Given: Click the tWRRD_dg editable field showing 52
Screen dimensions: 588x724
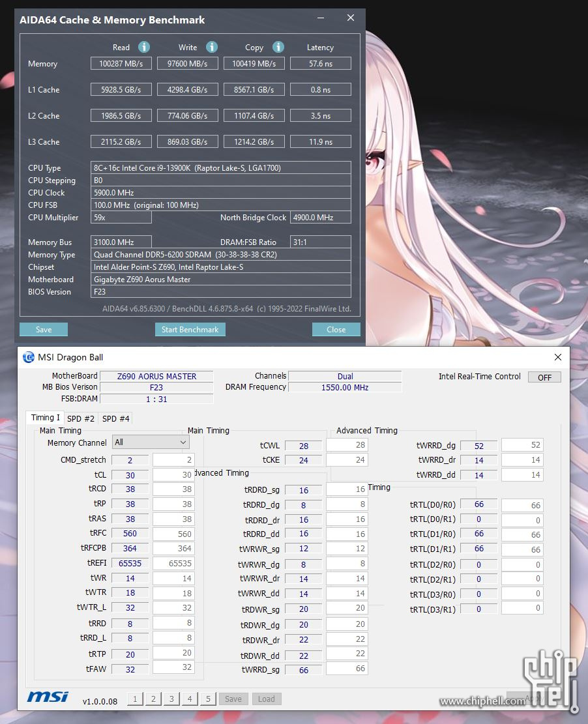Looking at the screenshot, I should click(522, 444).
